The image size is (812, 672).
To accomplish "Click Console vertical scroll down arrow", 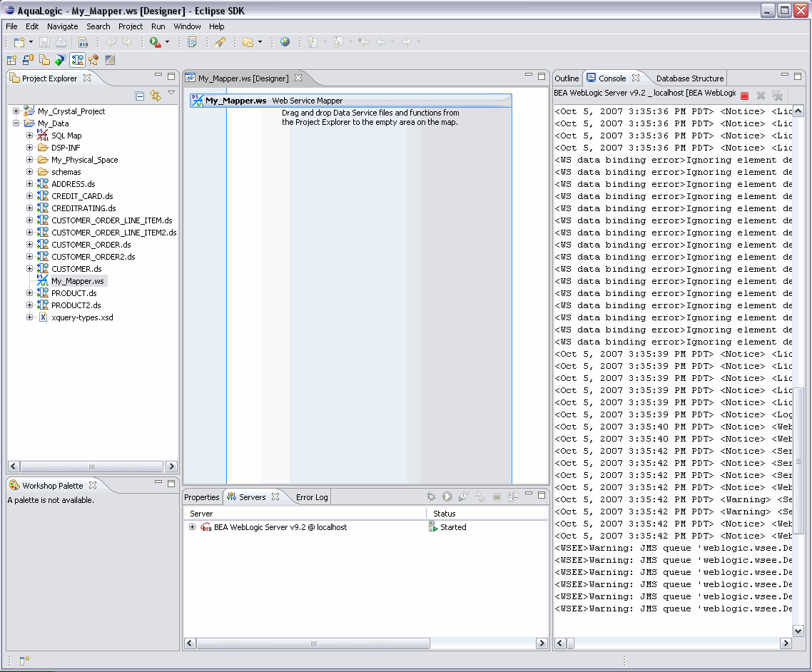I will tap(798, 631).
